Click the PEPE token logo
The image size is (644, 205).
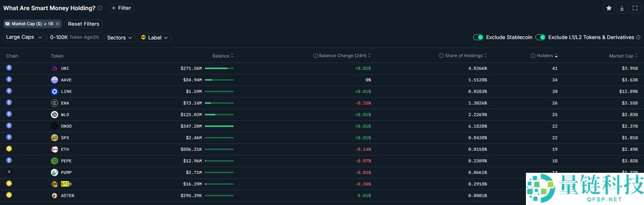(54, 160)
